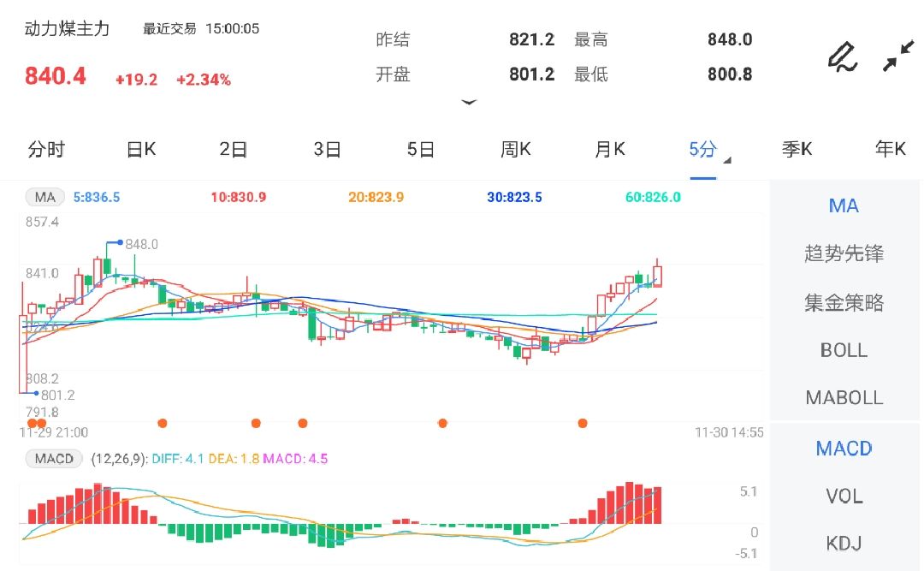
Task: Click the 11-29 21:00 start time label
Action: tap(54, 432)
